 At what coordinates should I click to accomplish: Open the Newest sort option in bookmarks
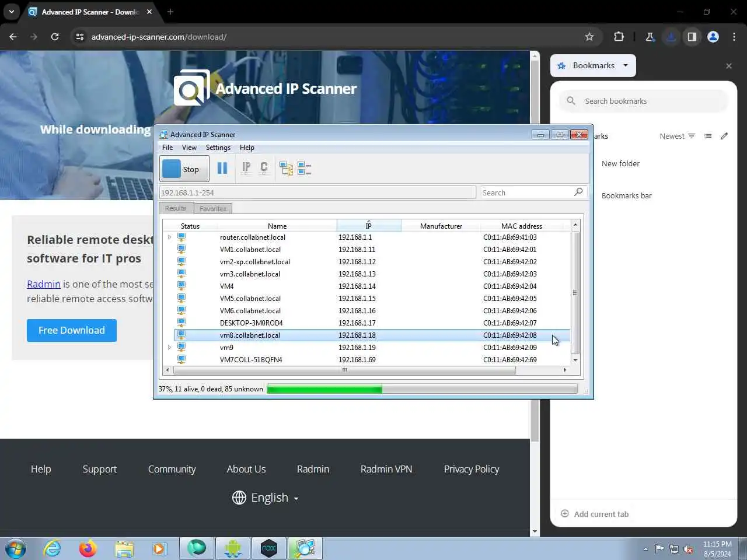pos(677,136)
